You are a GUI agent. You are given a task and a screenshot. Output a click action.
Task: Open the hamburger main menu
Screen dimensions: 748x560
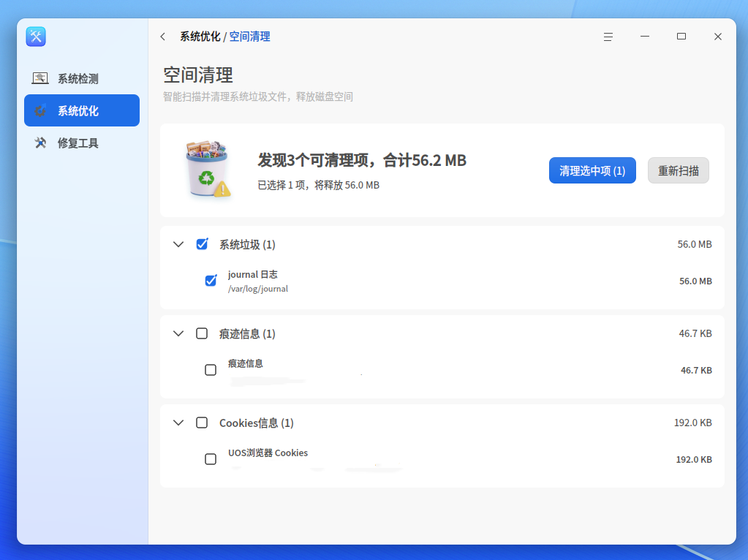click(x=608, y=37)
